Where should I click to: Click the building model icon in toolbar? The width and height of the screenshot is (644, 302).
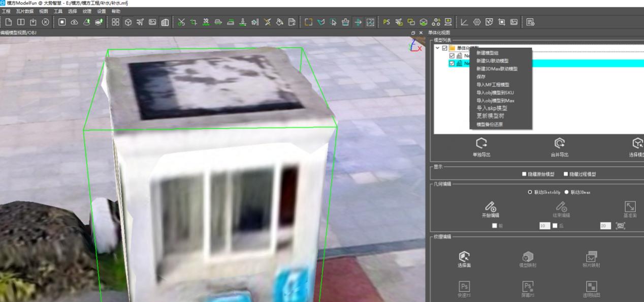(x=165, y=22)
